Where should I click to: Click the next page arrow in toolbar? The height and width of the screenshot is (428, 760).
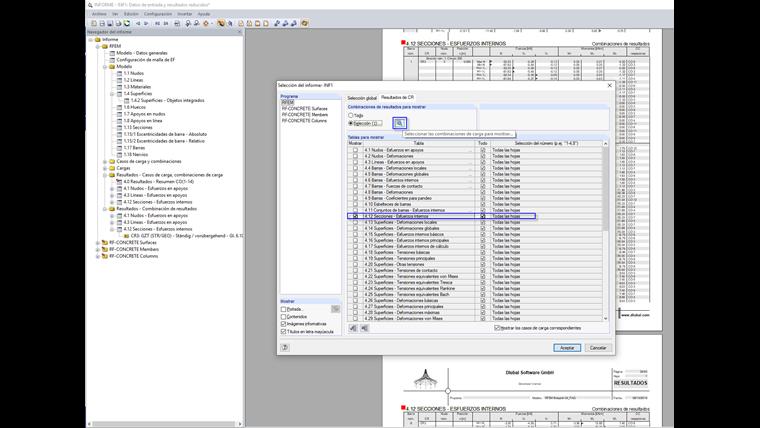146,23
